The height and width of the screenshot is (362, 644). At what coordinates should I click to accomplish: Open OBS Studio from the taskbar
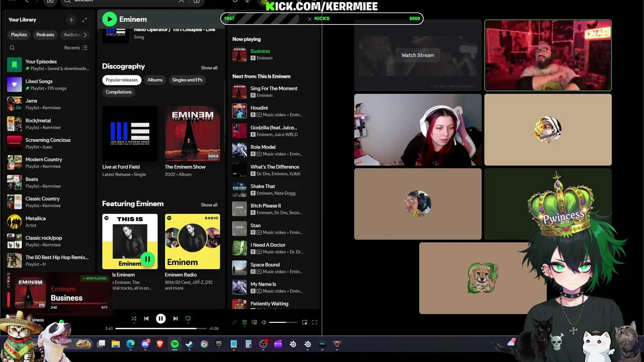[x=263, y=344]
